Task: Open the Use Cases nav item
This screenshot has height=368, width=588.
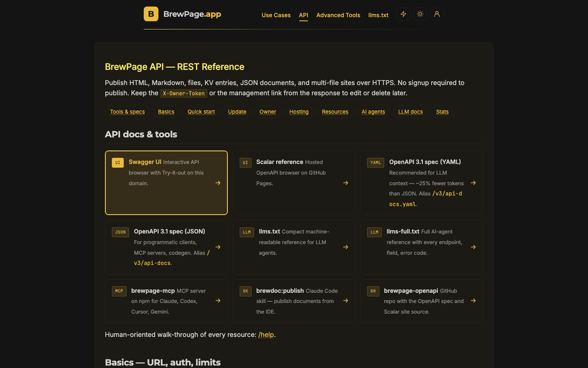Action: pos(276,15)
